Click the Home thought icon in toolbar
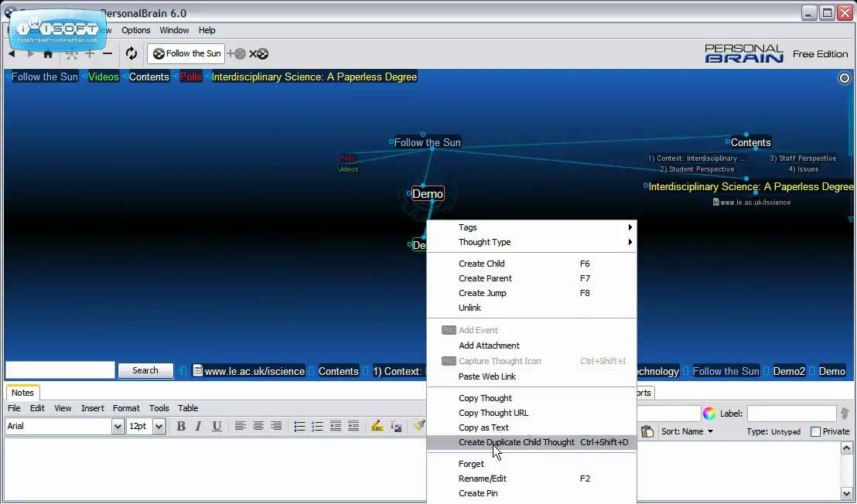Image resolution: width=857 pixels, height=504 pixels. [x=48, y=53]
